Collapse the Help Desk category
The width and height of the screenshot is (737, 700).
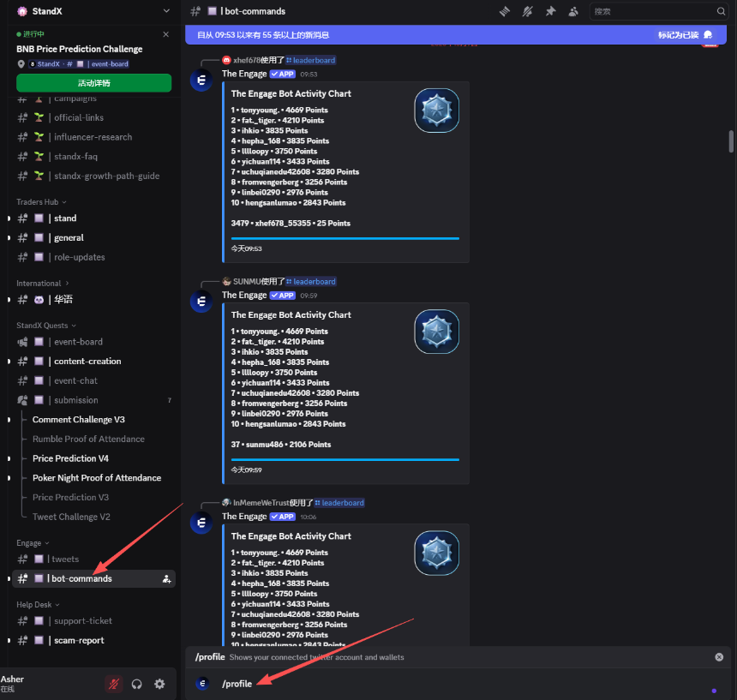click(38, 605)
